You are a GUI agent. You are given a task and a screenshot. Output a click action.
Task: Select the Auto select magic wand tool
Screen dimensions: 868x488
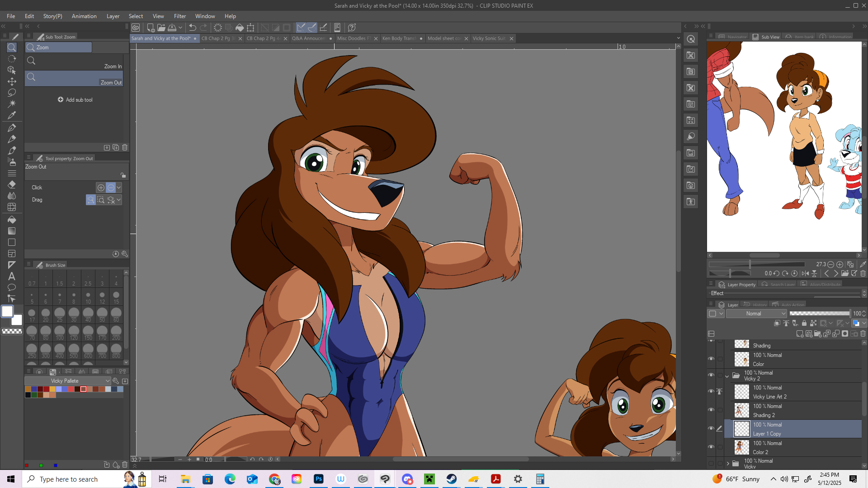12,104
